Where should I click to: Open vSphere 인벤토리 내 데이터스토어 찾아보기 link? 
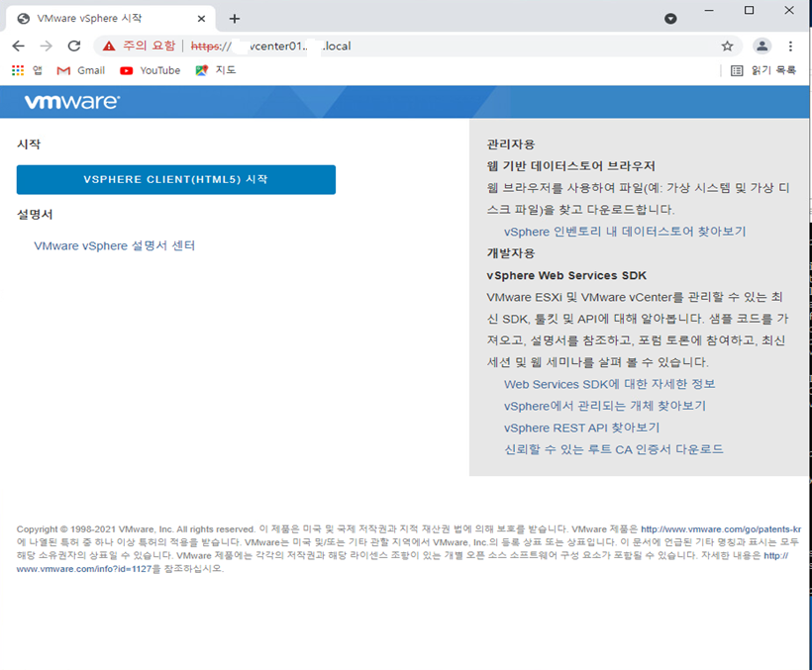tap(625, 232)
